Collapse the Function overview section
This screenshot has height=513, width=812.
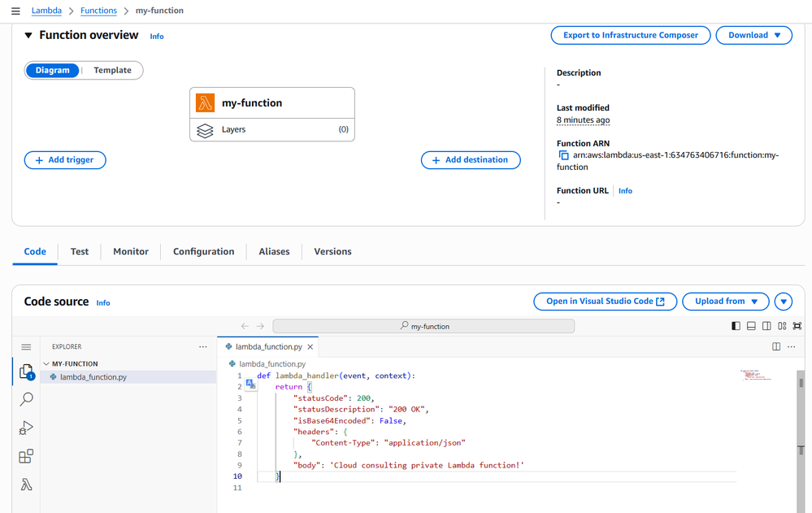28,36
